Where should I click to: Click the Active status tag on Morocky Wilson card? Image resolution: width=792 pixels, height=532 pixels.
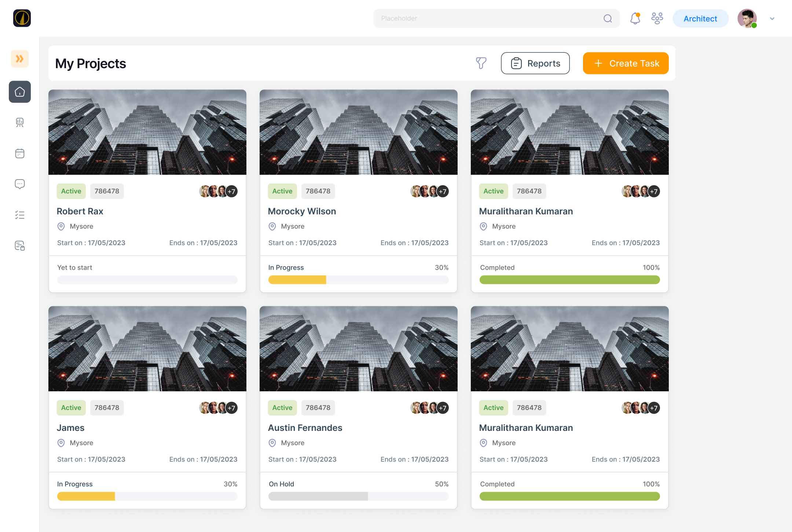(x=282, y=191)
